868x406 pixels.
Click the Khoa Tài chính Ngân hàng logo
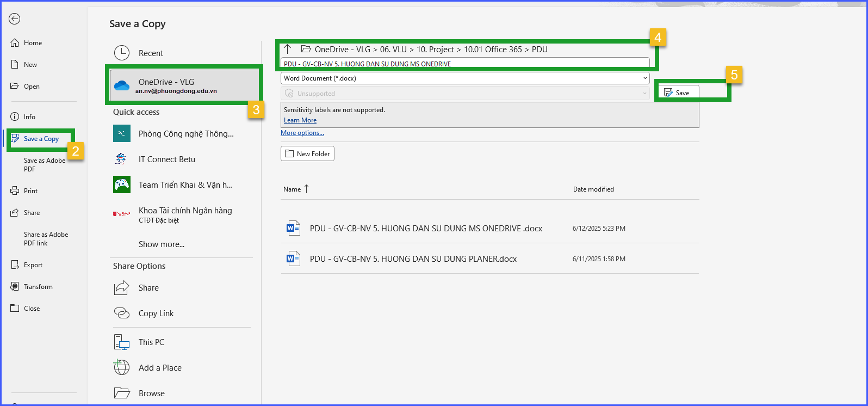click(121, 214)
